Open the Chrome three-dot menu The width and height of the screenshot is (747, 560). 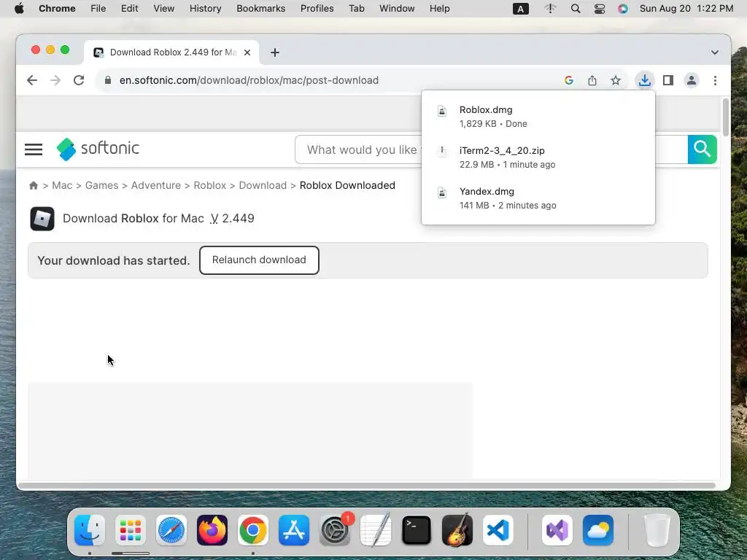click(715, 80)
